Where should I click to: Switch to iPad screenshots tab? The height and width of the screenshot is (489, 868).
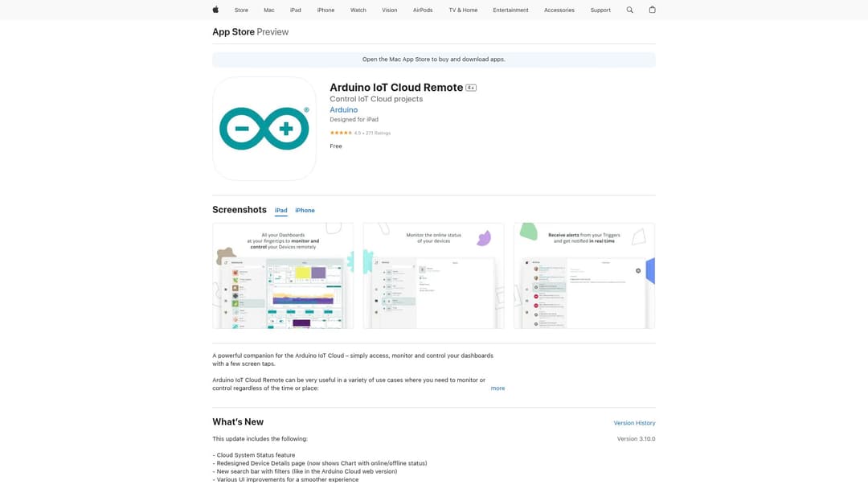point(281,211)
